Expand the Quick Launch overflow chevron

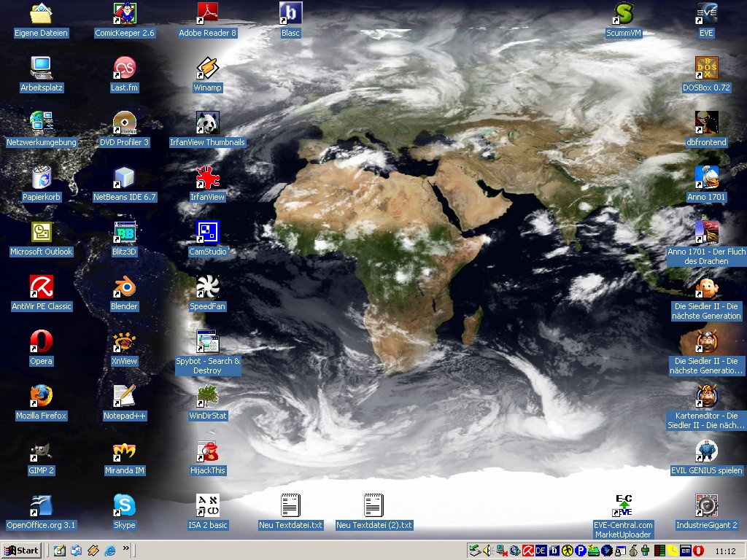tap(126, 548)
